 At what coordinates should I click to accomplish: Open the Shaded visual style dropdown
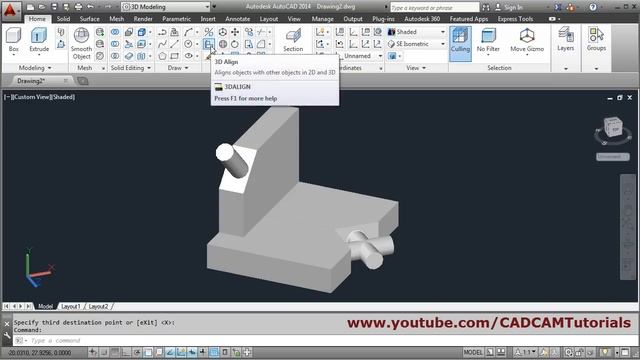point(416,32)
